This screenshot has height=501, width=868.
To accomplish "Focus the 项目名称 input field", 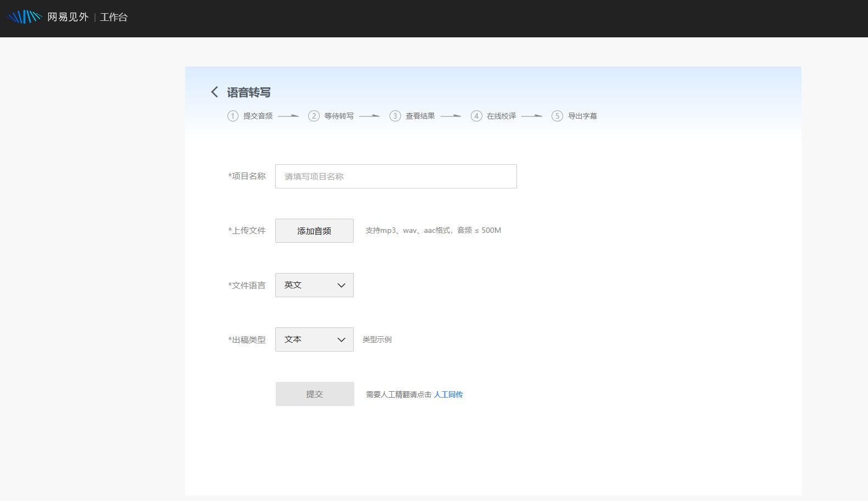I will 396,176.
